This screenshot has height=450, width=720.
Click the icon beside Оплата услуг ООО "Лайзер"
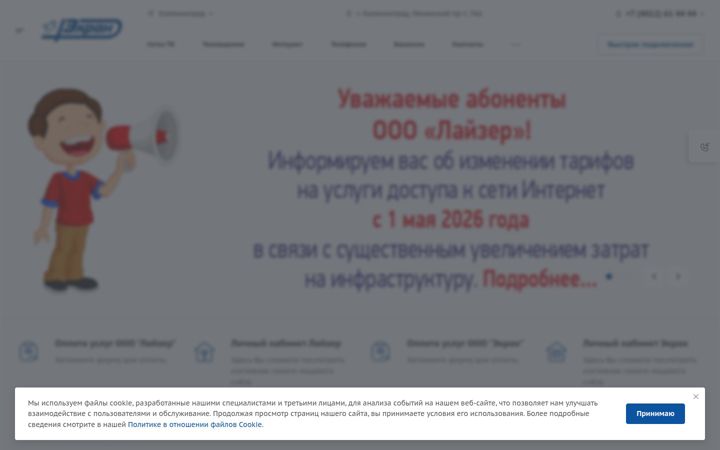(28, 352)
